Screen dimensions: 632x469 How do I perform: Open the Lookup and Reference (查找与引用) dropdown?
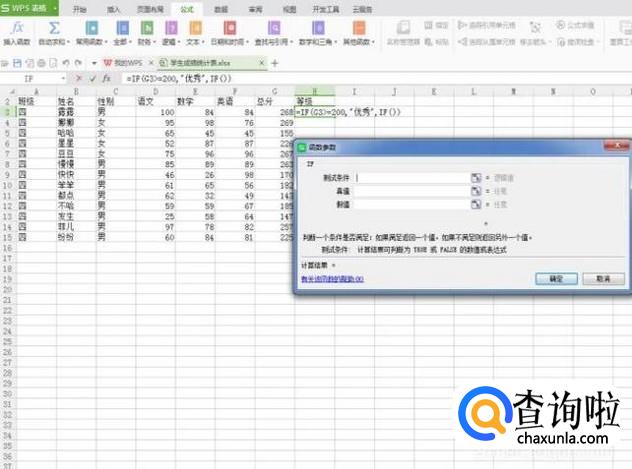point(274,33)
